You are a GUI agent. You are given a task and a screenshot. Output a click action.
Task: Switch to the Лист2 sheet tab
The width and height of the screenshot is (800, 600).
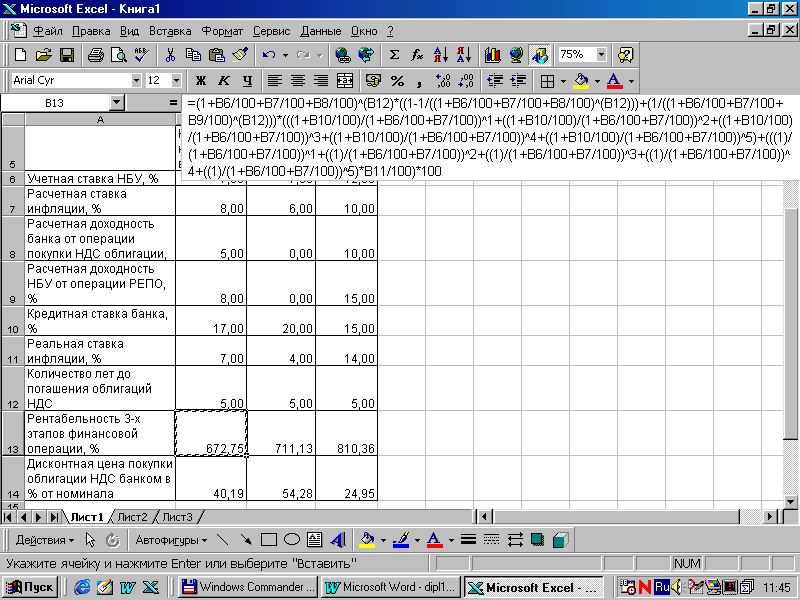pyautogui.click(x=132, y=517)
